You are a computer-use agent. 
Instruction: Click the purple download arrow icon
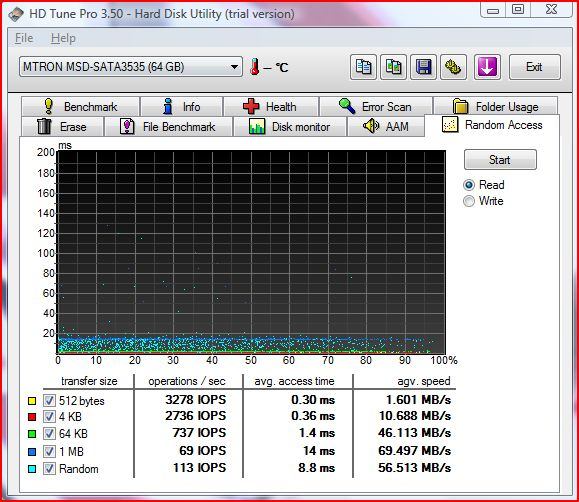click(x=487, y=67)
